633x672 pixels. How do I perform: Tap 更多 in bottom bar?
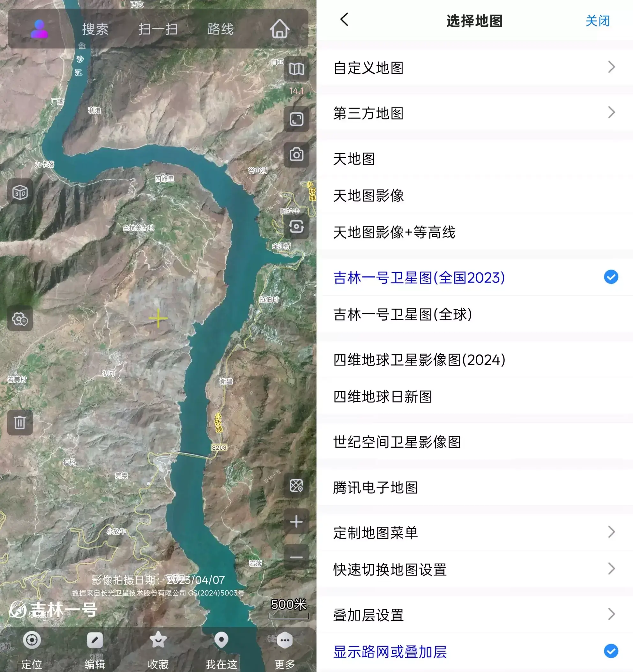click(x=284, y=650)
